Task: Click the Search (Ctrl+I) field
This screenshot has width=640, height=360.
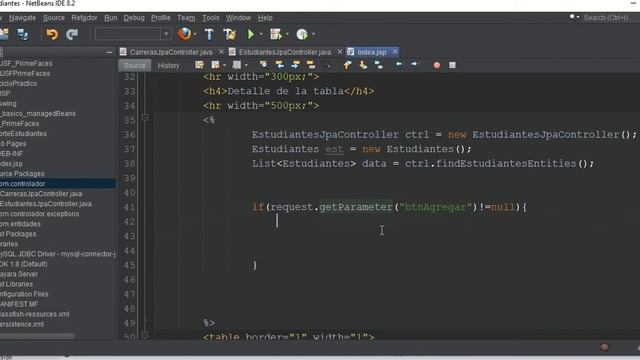Action: (x=606, y=18)
